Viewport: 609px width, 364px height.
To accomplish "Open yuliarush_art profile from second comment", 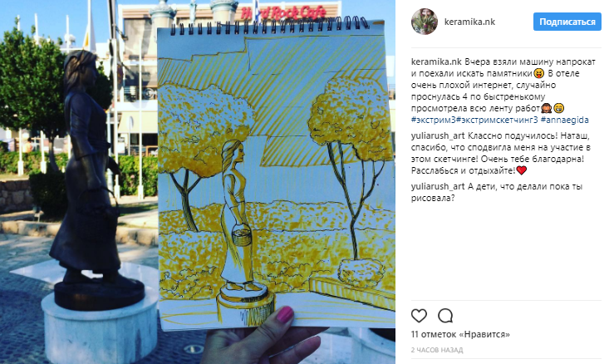I will coord(438,186).
